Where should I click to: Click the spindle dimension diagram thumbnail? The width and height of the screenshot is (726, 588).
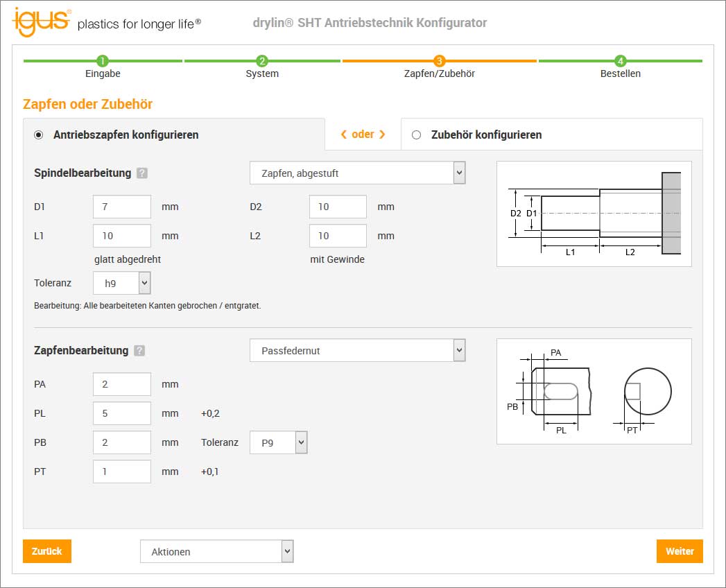[594, 214]
